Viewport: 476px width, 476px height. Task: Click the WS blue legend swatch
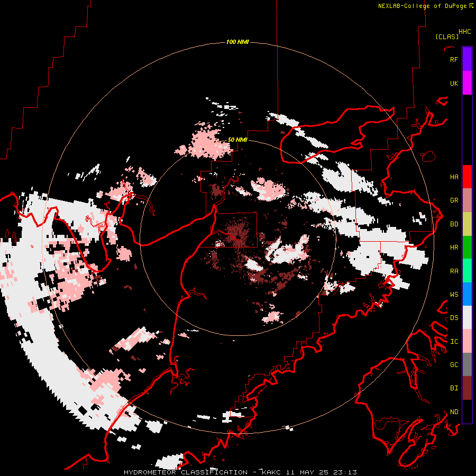click(467, 294)
